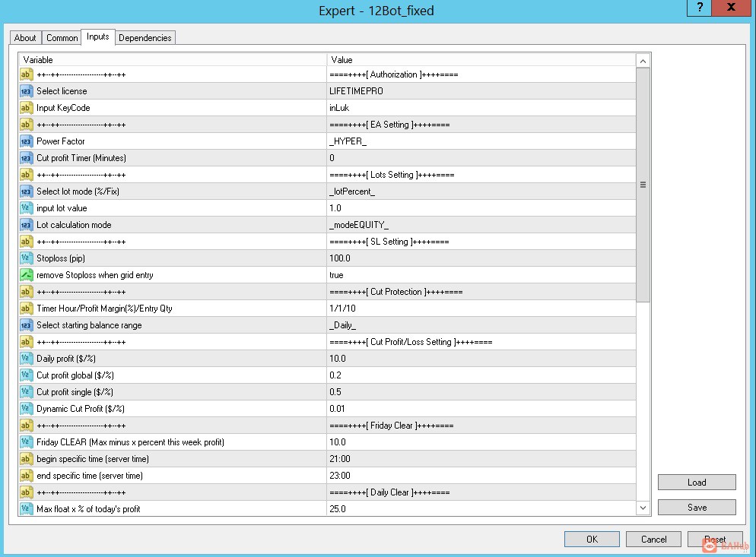Click the string icon beside begin specific time
Image resolution: width=756 pixels, height=557 pixels.
pos(26,459)
